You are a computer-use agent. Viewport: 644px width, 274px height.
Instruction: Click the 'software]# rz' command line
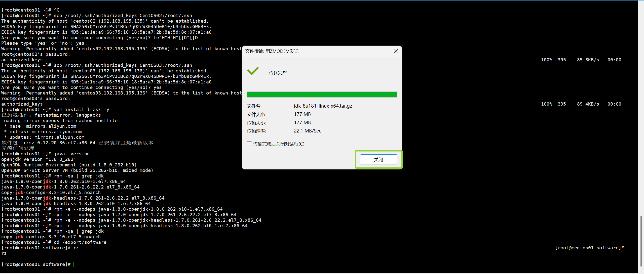tap(60, 248)
